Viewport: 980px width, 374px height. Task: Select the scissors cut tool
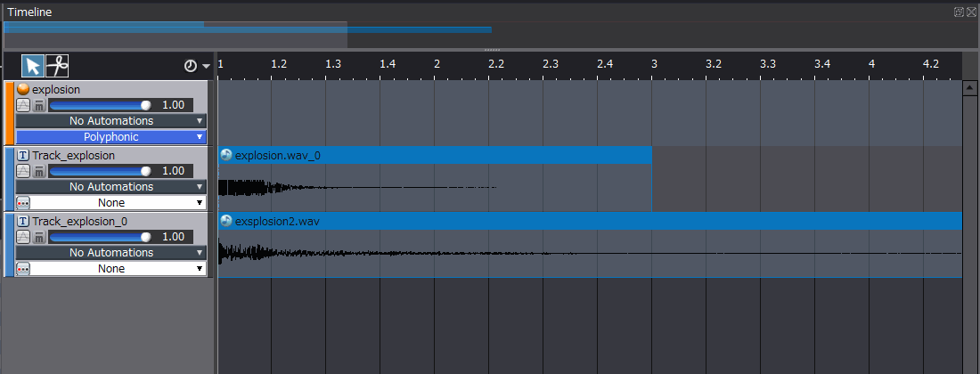coord(58,66)
